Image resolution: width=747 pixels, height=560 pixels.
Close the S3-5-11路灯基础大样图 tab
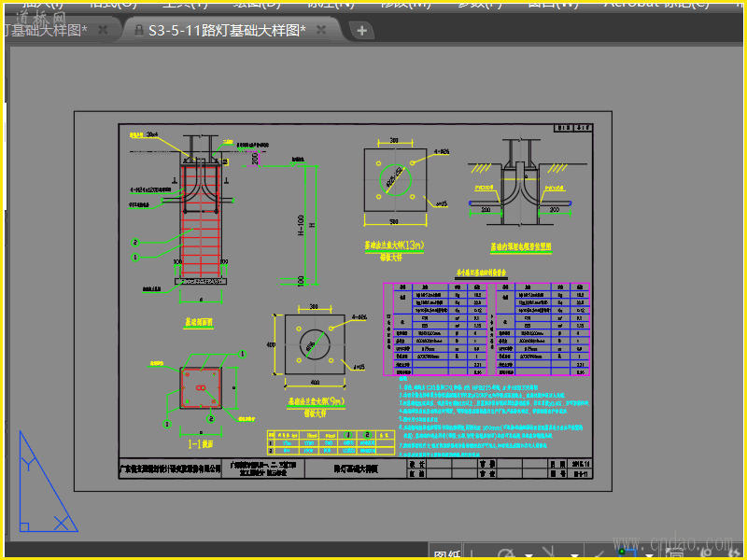coord(321,31)
